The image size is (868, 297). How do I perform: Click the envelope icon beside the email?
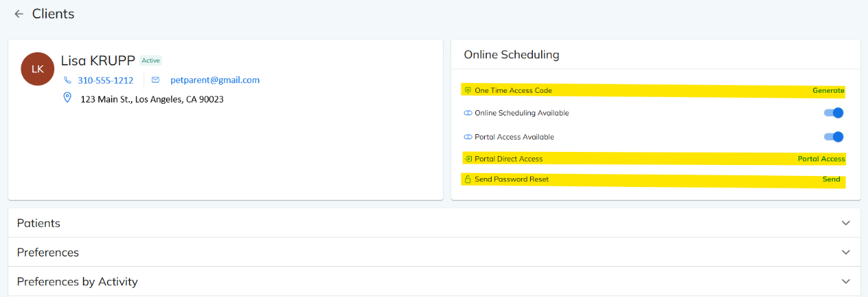point(155,80)
